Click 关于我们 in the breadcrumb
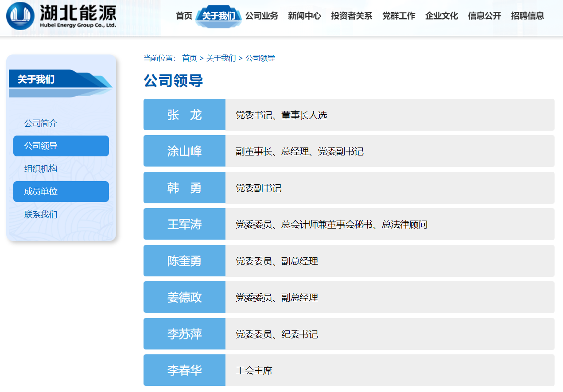 (x=221, y=58)
